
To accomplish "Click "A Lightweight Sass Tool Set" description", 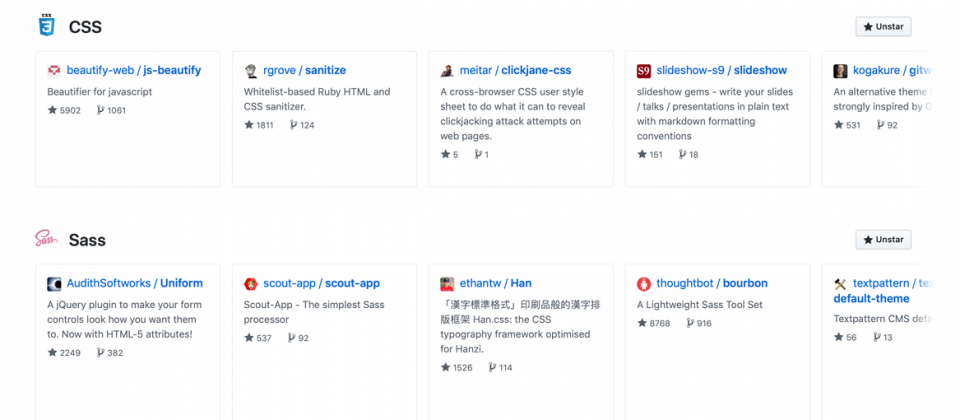I will coord(700,305).
